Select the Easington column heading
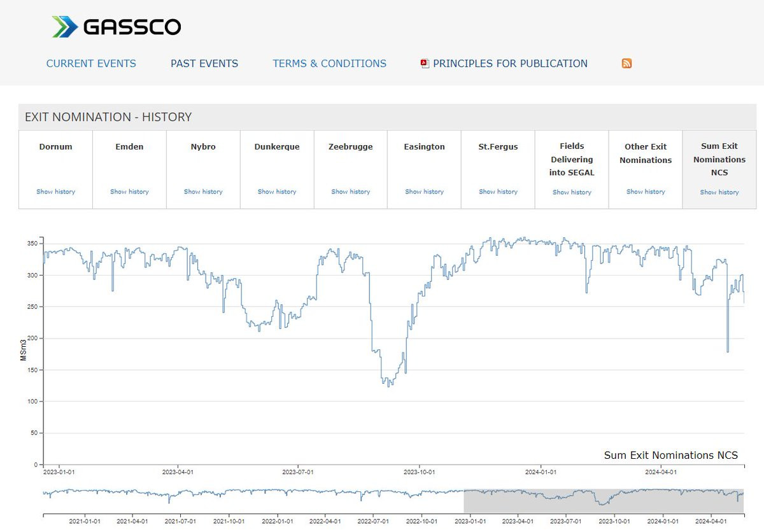This screenshot has width=764, height=532. (424, 147)
